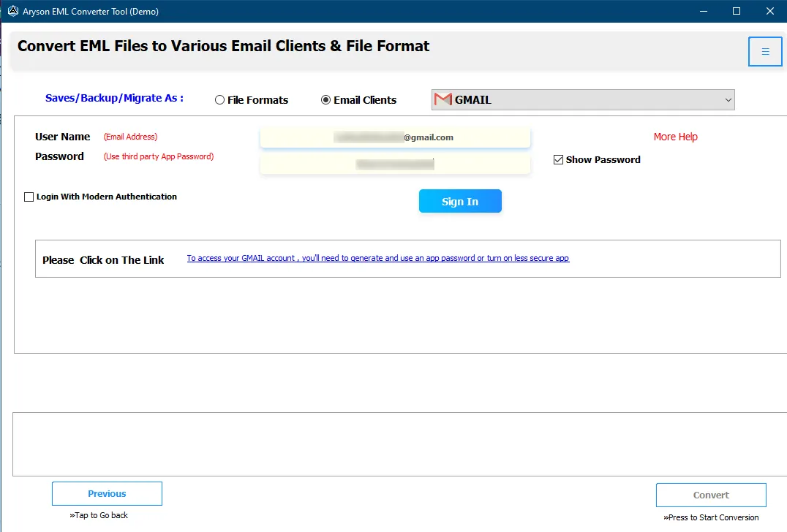Open the GMAIL app password instructions link
This screenshot has width=787, height=532.
tap(378, 258)
